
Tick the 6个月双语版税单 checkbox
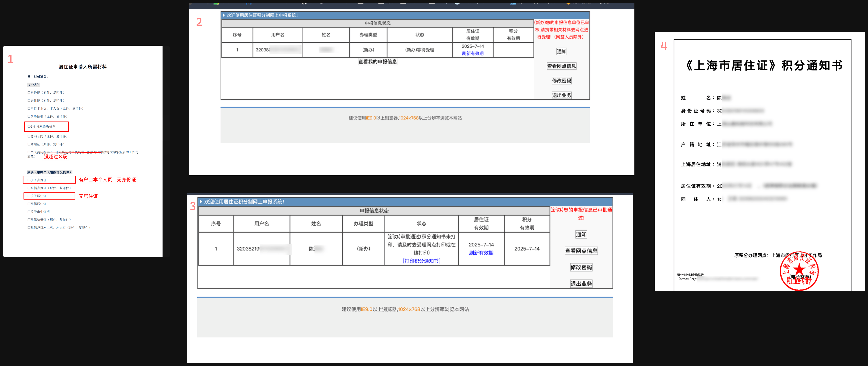pos(29,127)
